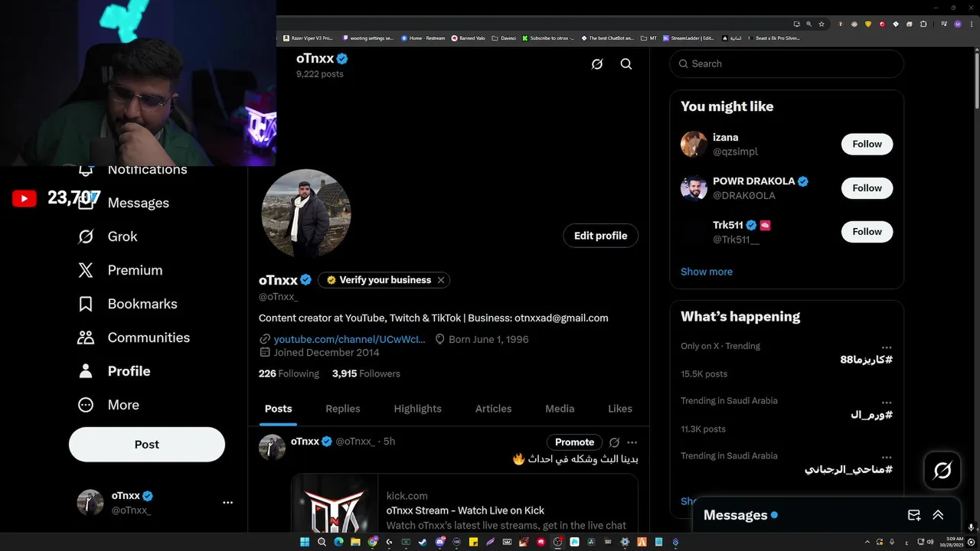Switch to the Replies tab
This screenshot has height=551, width=980.
pos(343,409)
